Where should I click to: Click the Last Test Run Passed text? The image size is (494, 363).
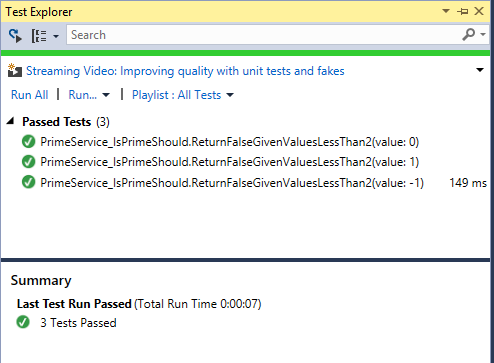tap(74, 304)
